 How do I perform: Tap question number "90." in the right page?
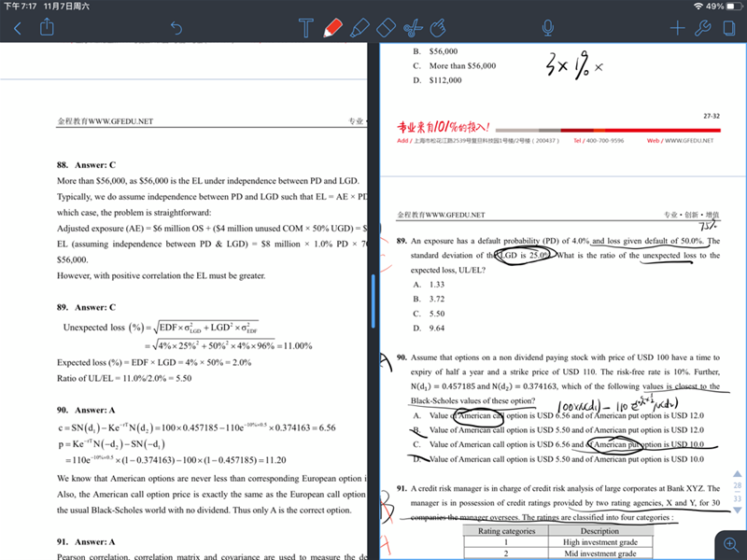coord(402,357)
